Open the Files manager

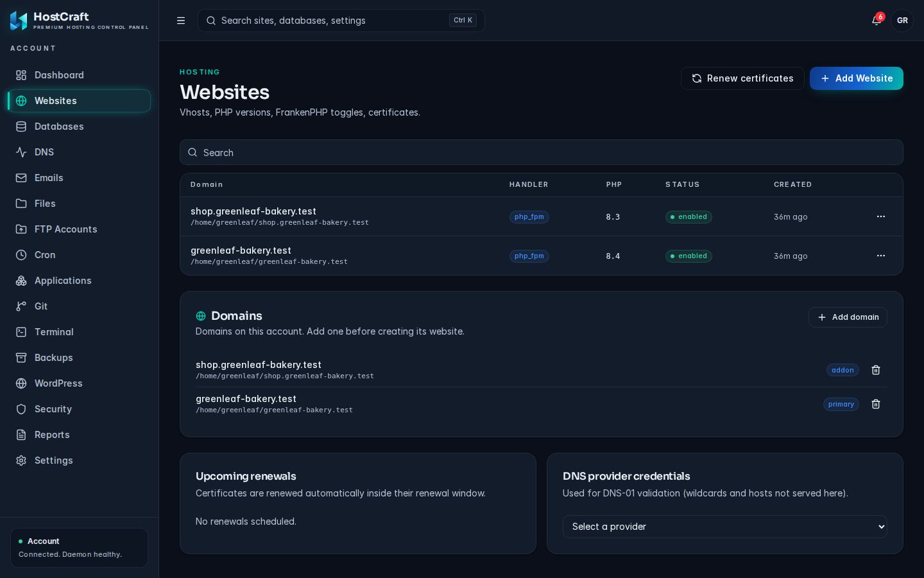tap(80, 204)
